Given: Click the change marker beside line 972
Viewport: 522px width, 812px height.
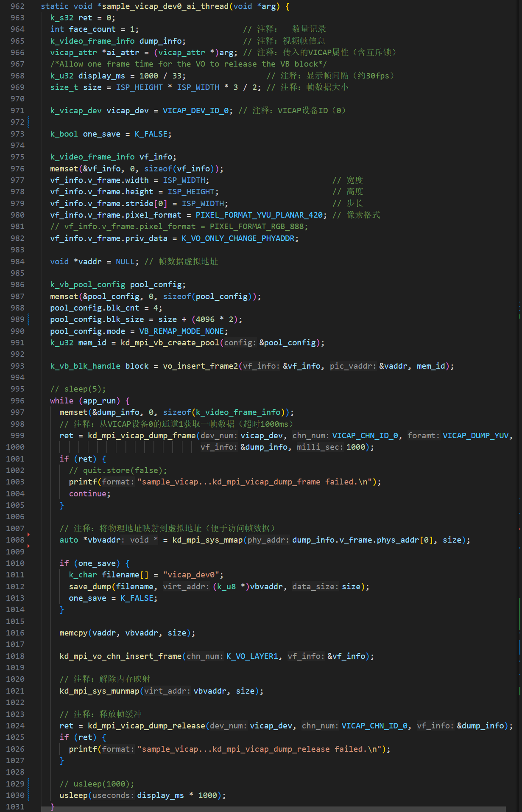Looking at the screenshot, I should (28, 122).
